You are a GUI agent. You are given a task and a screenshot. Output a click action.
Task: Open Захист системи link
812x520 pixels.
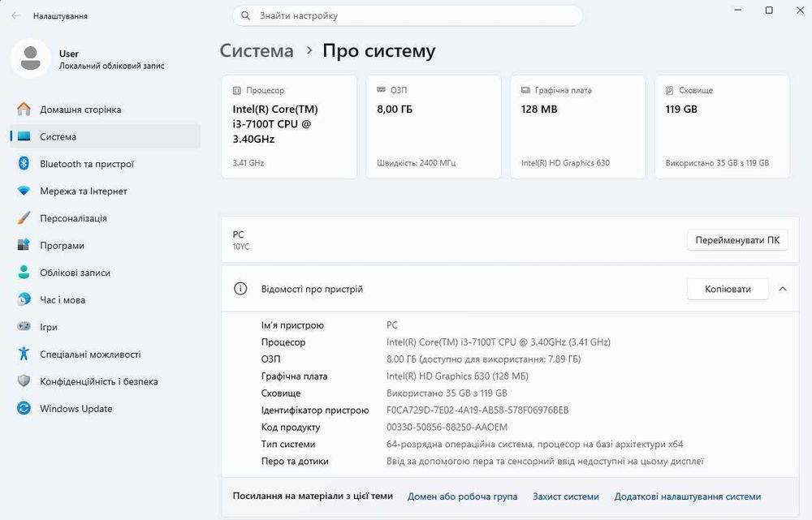pos(565,496)
